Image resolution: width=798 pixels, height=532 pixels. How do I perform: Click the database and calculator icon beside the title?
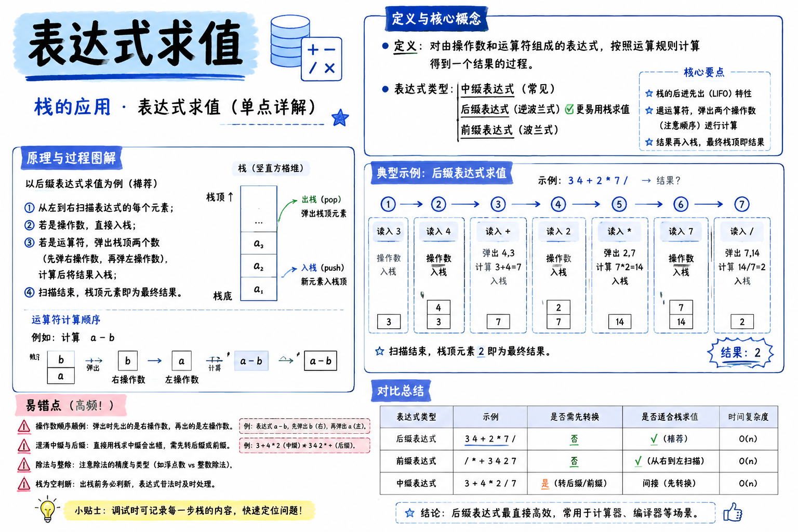306,48
